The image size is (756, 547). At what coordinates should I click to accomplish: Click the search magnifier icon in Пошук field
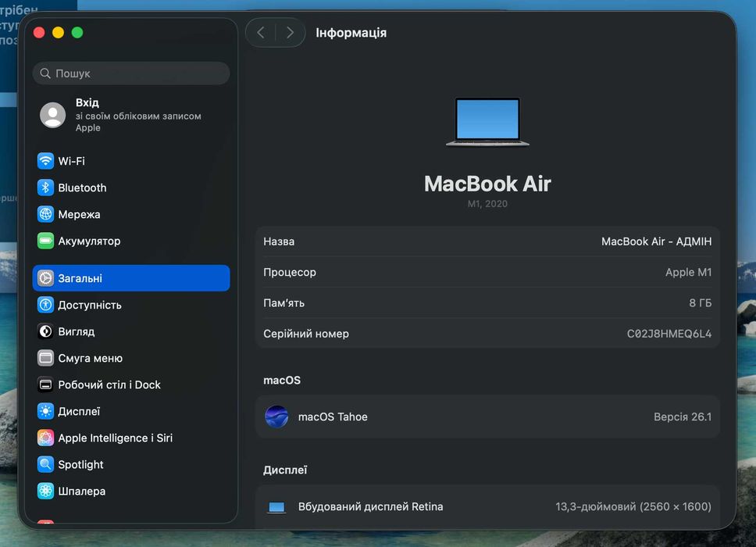coord(45,73)
